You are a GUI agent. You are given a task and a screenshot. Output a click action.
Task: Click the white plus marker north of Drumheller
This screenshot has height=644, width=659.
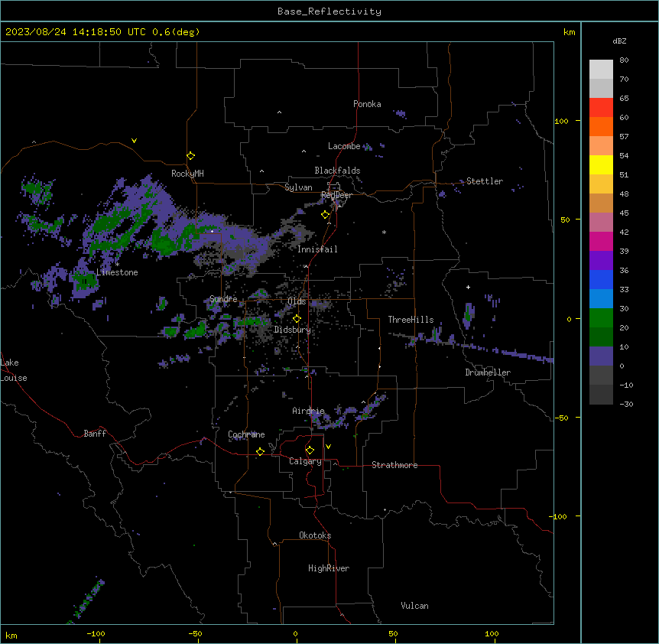(x=468, y=287)
